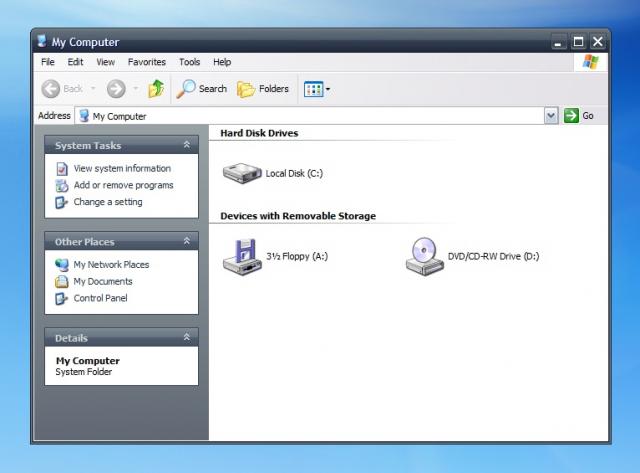Image resolution: width=640 pixels, height=473 pixels.
Task: Click the Search toolbar label
Action: click(213, 89)
